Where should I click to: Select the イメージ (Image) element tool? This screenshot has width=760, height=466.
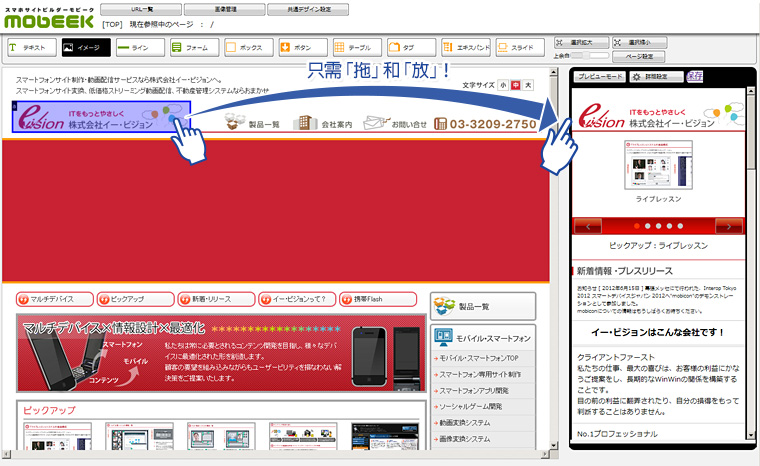point(85,47)
